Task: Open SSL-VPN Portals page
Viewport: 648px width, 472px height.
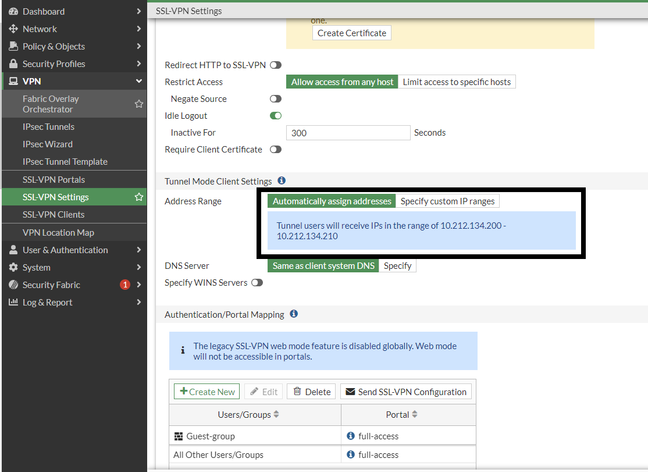Action: point(53,180)
